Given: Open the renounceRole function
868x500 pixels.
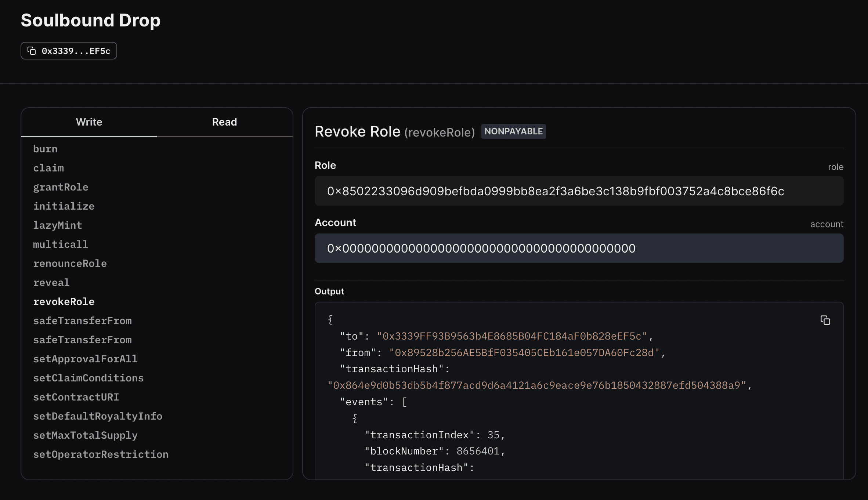Looking at the screenshot, I should pos(70,264).
